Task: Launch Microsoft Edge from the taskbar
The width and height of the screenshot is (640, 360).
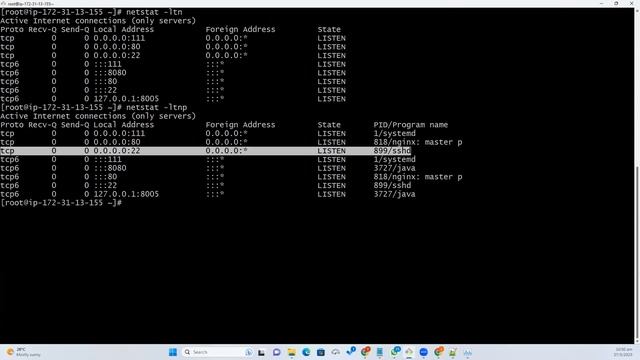Action: click(x=306, y=352)
